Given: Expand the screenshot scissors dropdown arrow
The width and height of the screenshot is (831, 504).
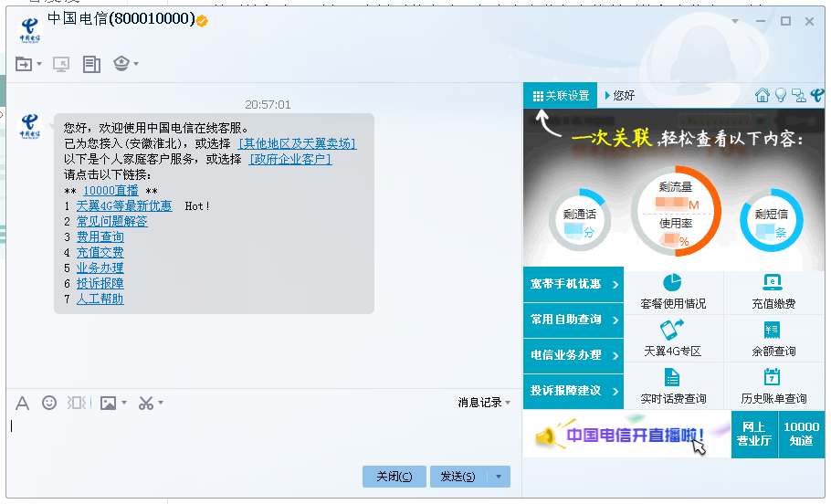Looking at the screenshot, I should (161, 403).
